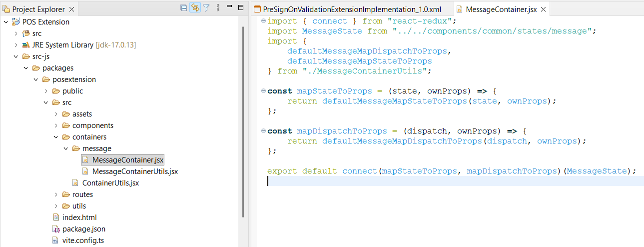Screen dimensions: 644x247
Task: Minimize the Project Explorer view
Action: (x=228, y=7)
